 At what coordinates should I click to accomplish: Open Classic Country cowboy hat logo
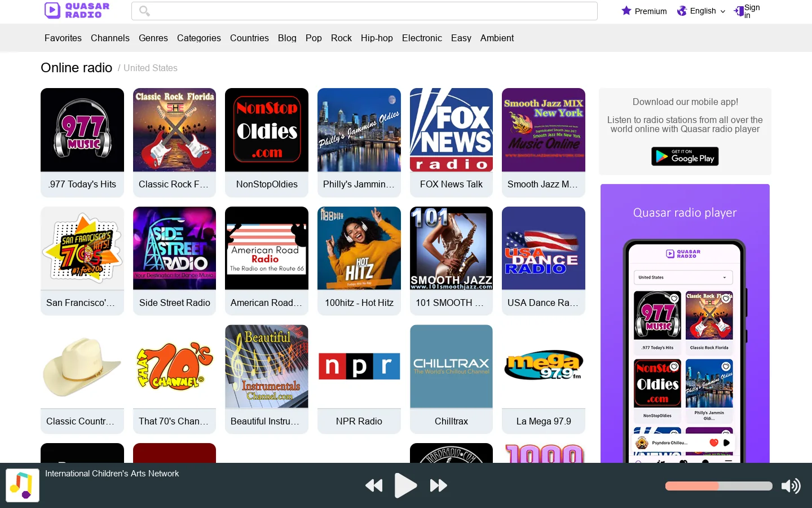point(82,366)
